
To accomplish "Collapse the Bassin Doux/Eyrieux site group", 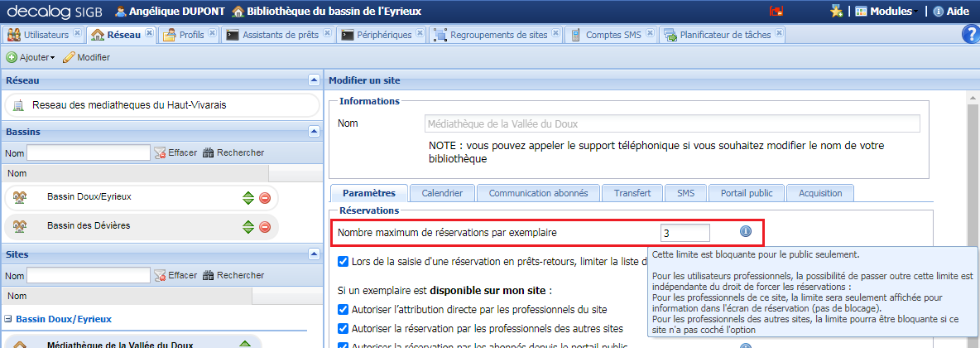I will click(x=8, y=319).
